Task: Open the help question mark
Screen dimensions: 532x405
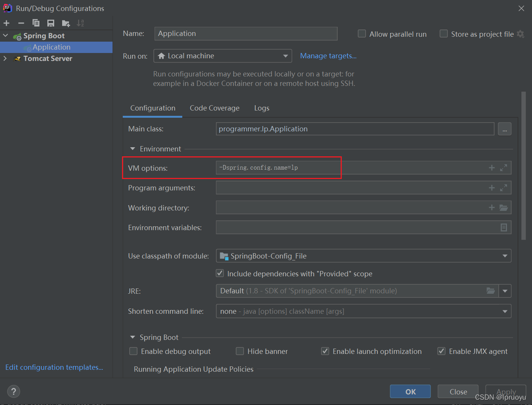Action: pos(14,391)
